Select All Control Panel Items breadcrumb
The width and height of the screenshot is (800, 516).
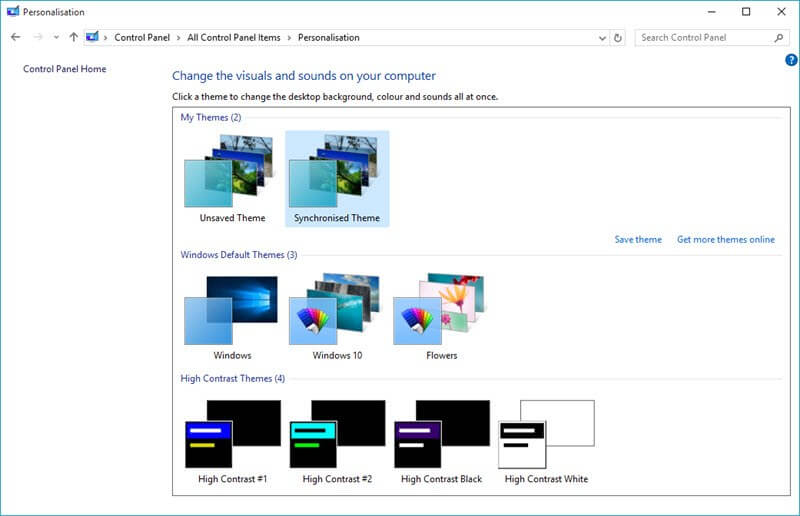click(234, 38)
